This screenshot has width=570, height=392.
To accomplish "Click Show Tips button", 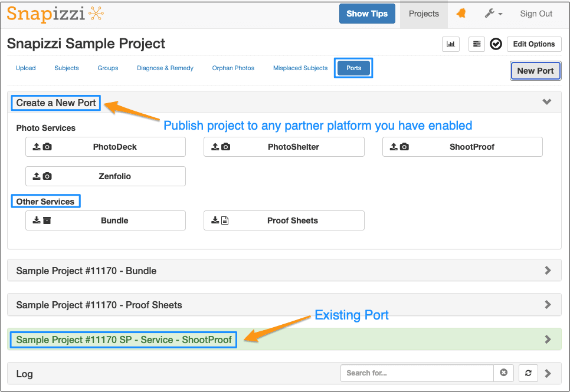I will pos(367,14).
